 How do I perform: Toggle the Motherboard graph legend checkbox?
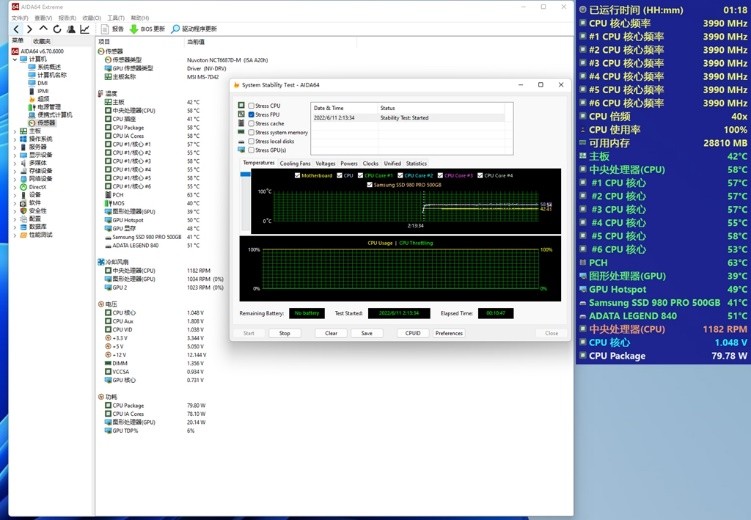[x=297, y=175]
